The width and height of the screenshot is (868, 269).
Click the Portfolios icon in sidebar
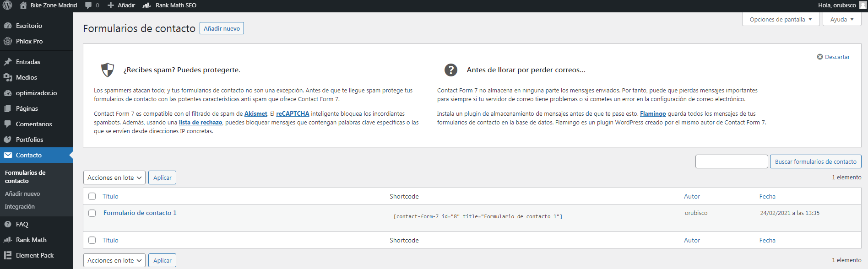coord(8,140)
